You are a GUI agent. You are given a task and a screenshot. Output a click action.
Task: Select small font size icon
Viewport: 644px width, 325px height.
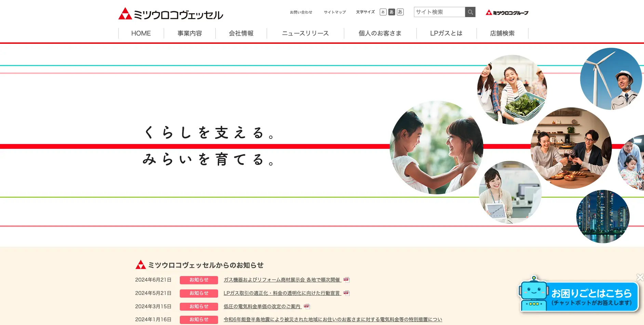tap(383, 12)
